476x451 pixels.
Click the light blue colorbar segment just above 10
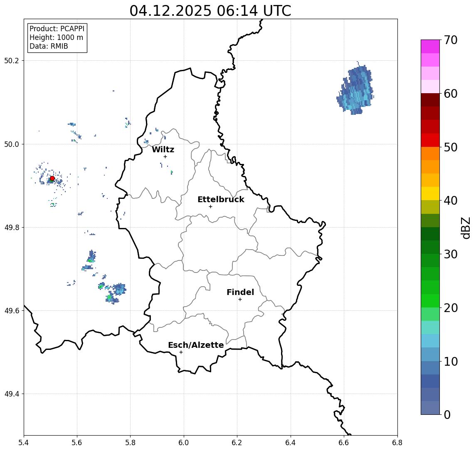tap(430, 354)
